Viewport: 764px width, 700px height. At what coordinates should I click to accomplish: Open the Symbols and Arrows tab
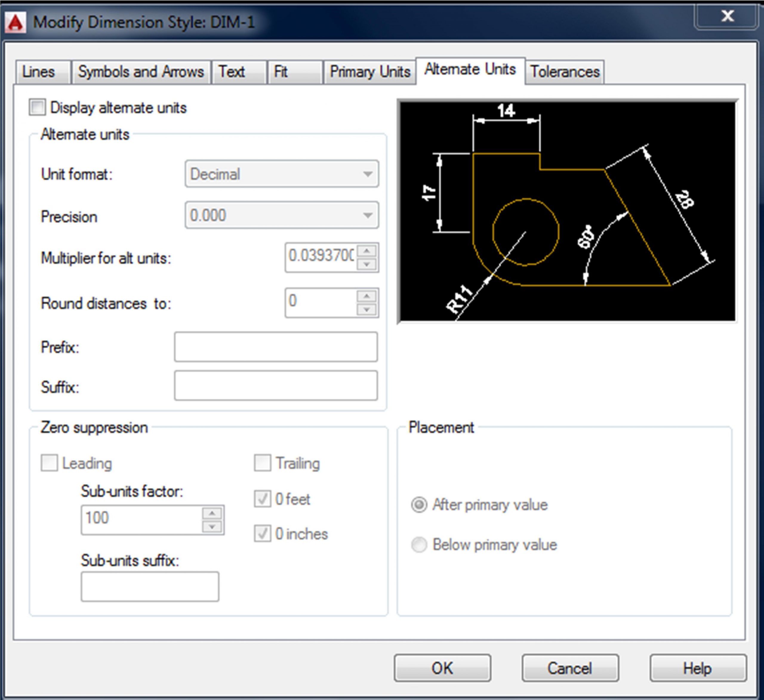pyautogui.click(x=141, y=72)
